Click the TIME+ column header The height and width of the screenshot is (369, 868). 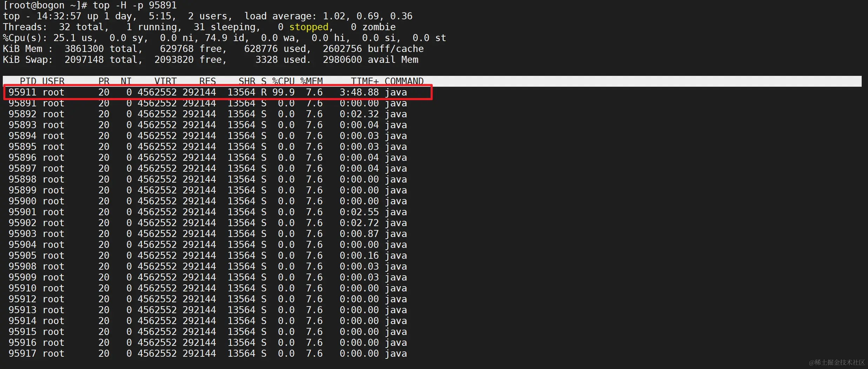click(x=365, y=81)
